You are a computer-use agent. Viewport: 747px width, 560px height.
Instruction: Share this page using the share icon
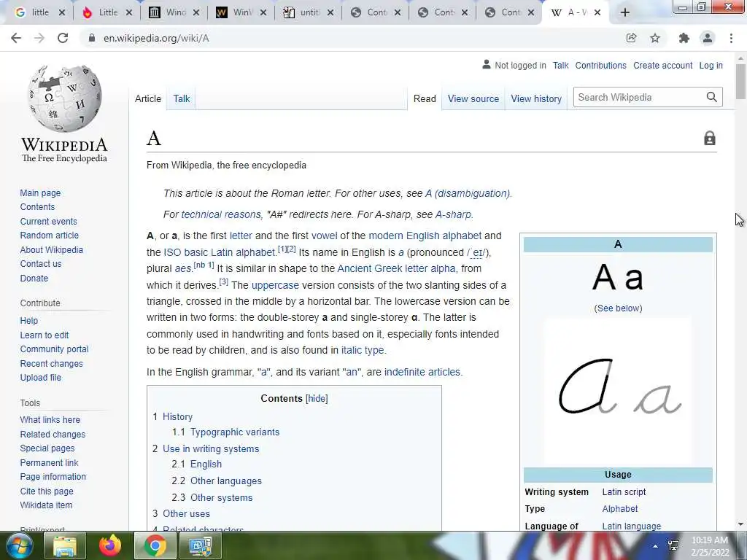click(631, 38)
